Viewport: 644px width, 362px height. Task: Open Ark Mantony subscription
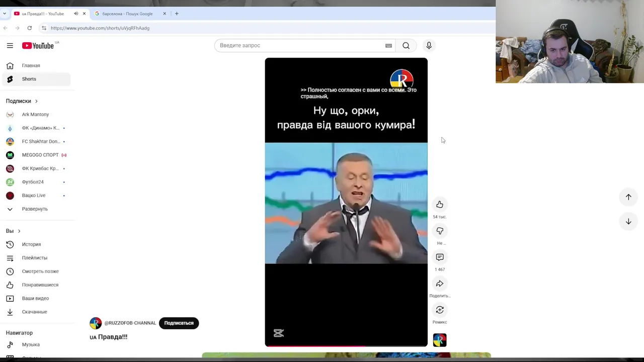click(36, 115)
